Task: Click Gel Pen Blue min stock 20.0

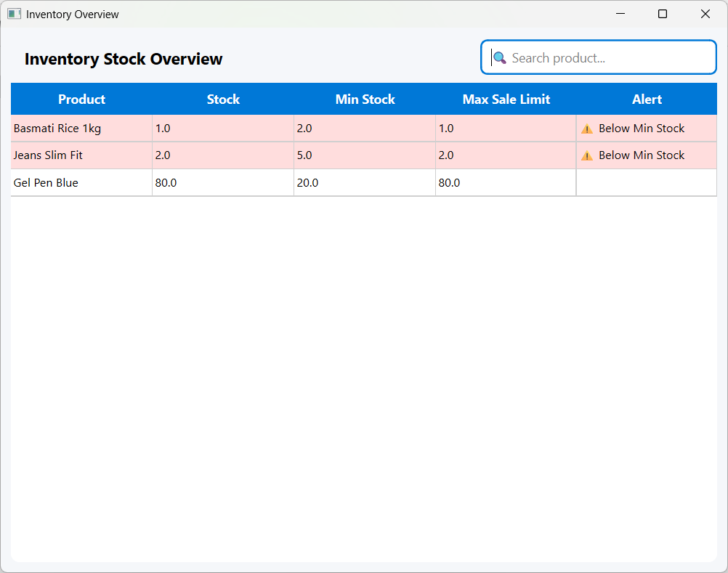Action: [x=307, y=183]
